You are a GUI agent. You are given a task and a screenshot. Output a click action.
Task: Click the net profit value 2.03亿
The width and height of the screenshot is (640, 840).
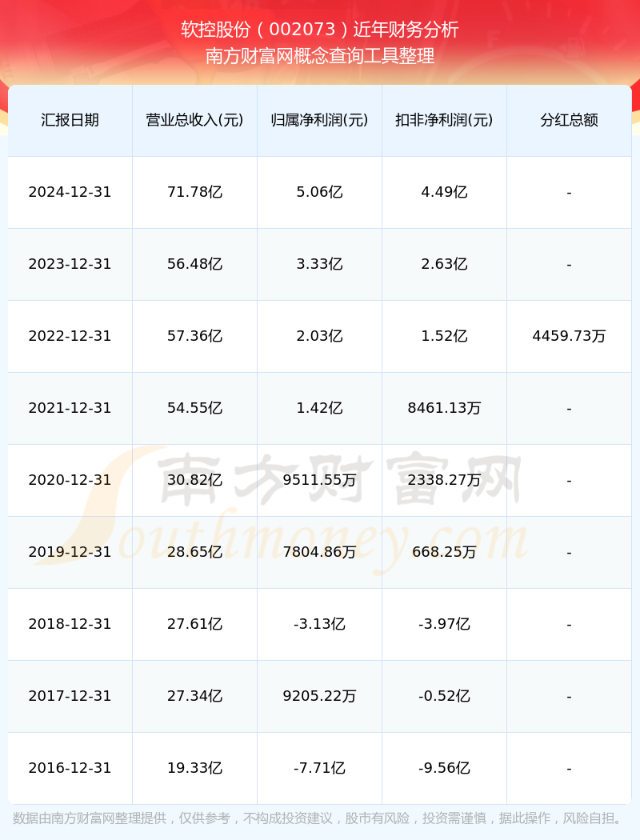320,336
